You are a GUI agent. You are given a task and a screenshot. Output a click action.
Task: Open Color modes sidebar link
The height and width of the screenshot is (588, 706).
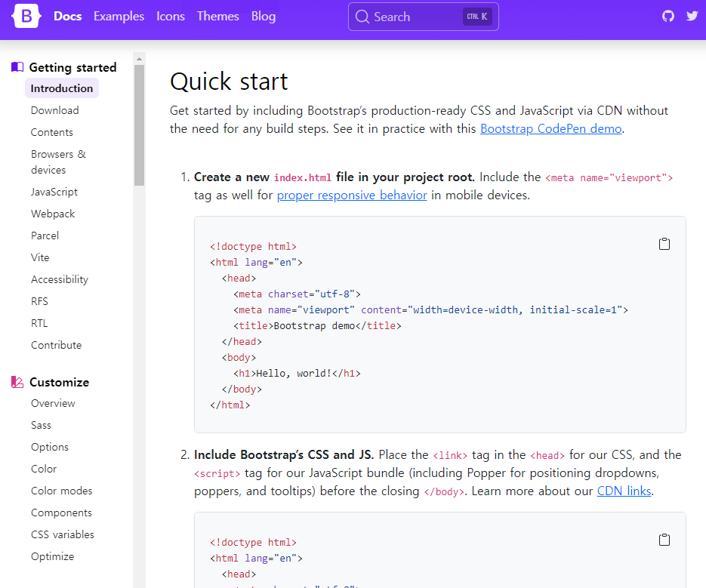[x=62, y=491]
